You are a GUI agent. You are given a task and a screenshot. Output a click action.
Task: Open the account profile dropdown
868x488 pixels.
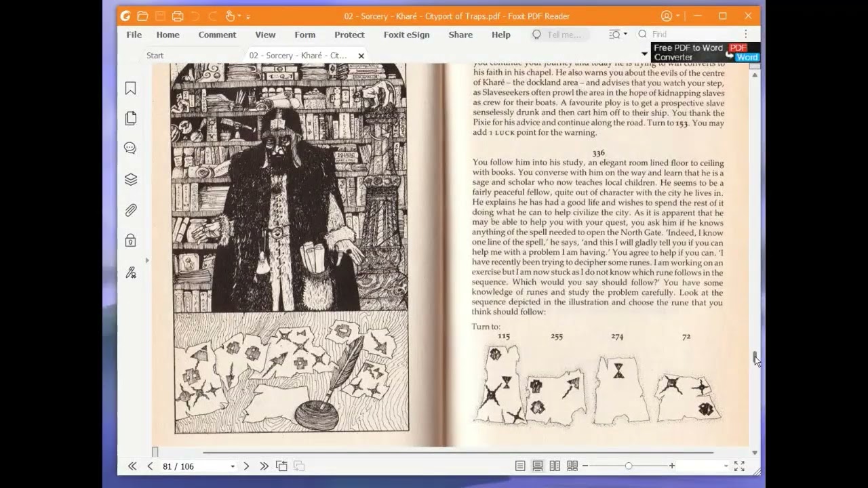point(670,16)
